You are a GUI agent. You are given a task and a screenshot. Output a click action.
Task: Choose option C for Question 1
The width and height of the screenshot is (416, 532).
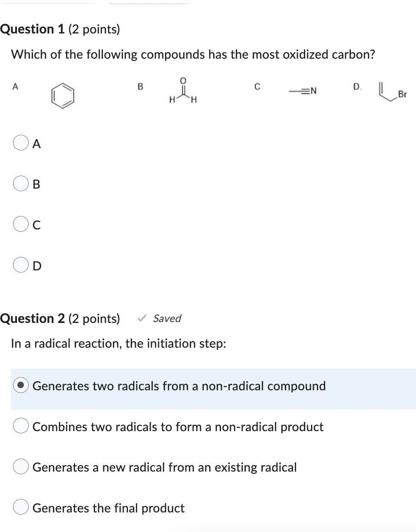pyautogui.click(x=20, y=224)
